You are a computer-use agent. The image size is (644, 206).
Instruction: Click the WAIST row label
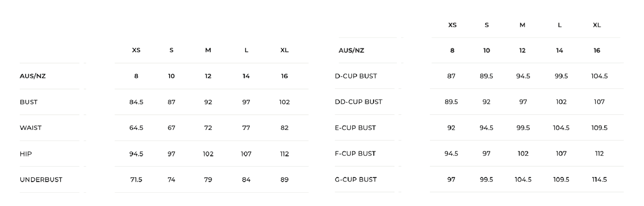click(x=30, y=128)
